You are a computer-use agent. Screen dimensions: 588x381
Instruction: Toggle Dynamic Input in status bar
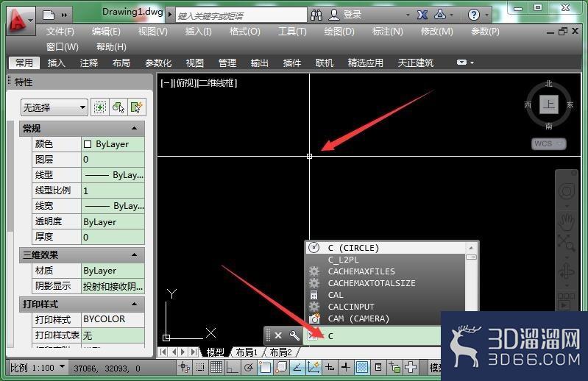330,368
